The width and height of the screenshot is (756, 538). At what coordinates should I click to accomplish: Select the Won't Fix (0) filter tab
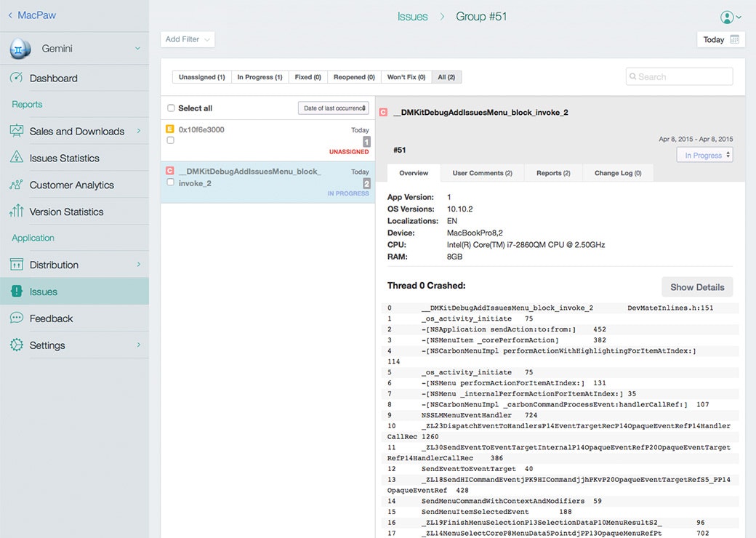[x=406, y=77]
